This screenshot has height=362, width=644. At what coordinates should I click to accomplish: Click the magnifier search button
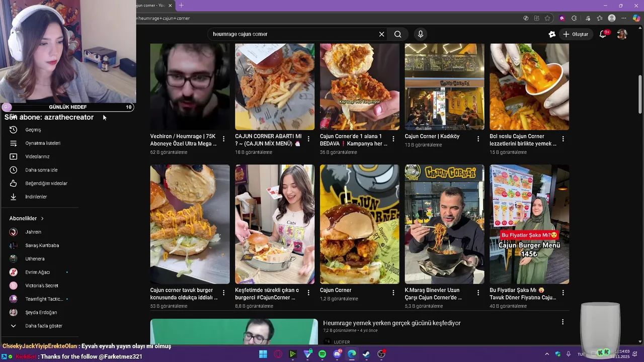(397, 34)
